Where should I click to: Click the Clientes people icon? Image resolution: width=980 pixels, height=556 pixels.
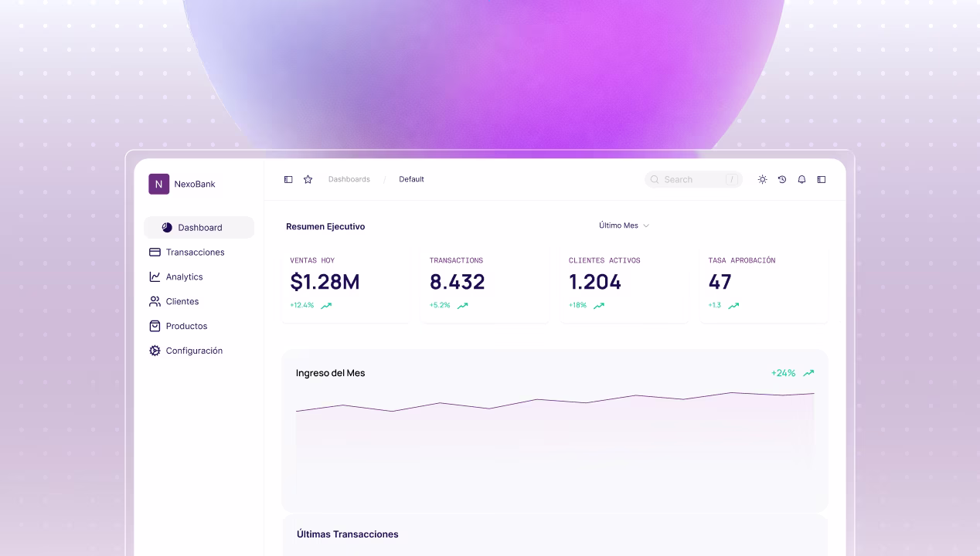[155, 301]
